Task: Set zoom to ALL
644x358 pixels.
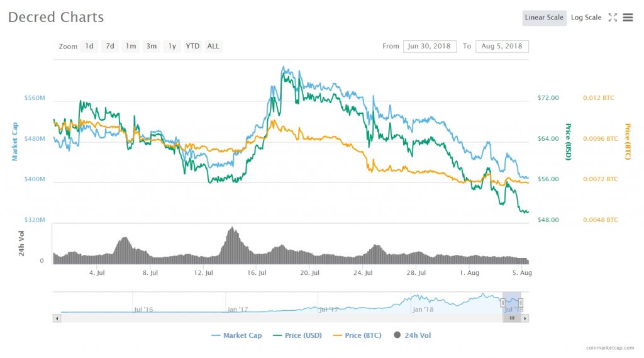Action: pyautogui.click(x=213, y=46)
